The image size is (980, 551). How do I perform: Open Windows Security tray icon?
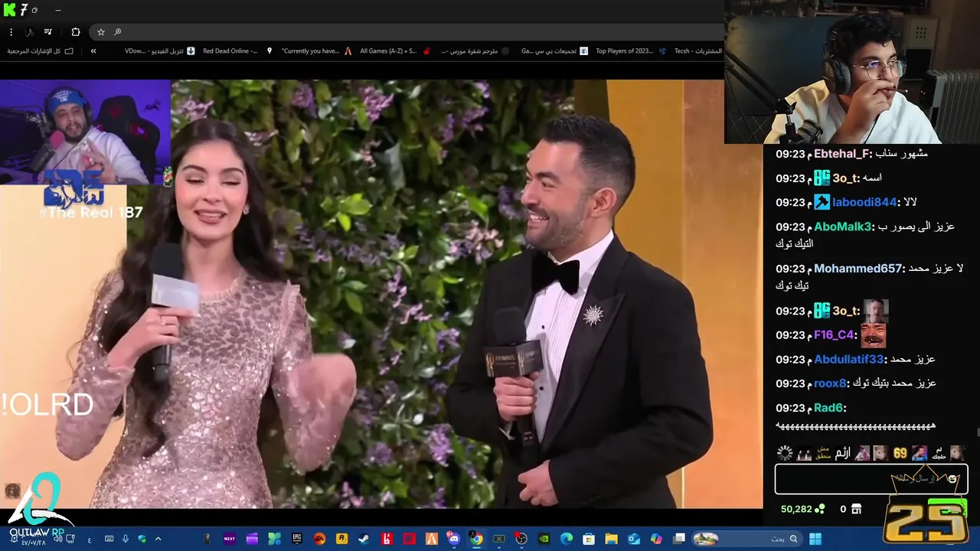pos(142,539)
